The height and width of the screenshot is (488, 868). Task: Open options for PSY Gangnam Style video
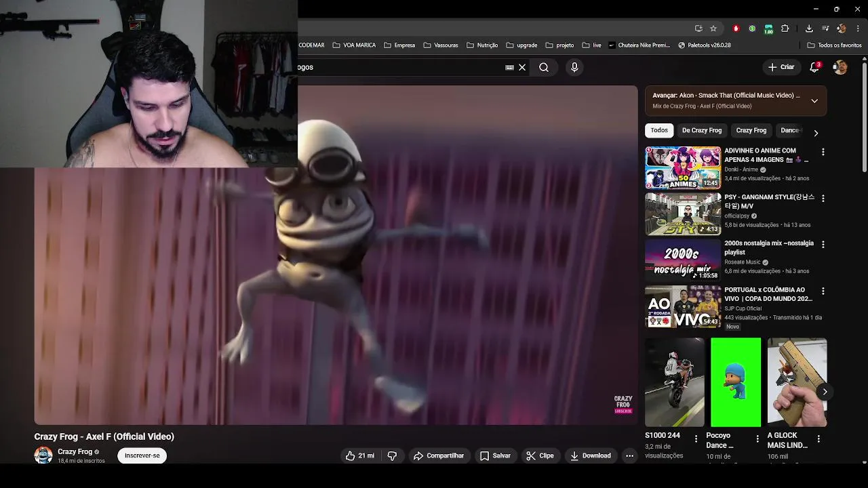[x=823, y=199]
